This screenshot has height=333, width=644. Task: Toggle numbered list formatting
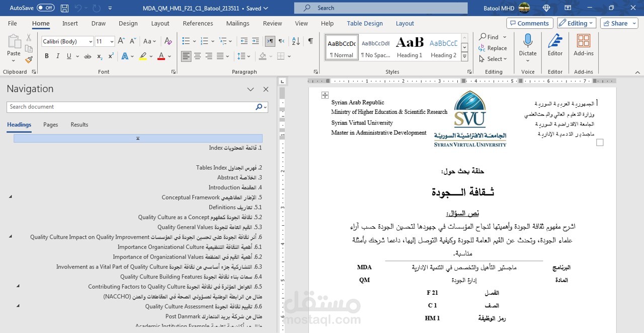click(x=204, y=41)
